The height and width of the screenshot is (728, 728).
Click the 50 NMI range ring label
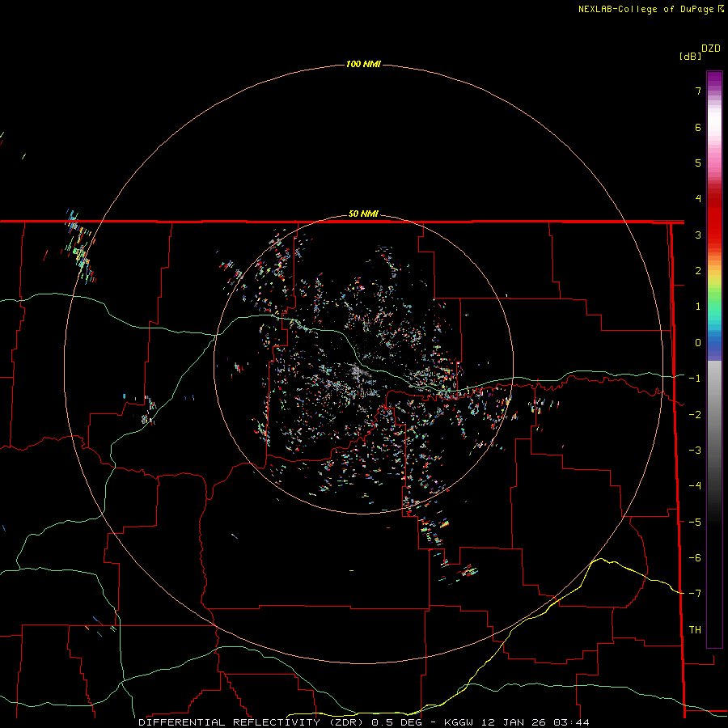[x=363, y=214]
